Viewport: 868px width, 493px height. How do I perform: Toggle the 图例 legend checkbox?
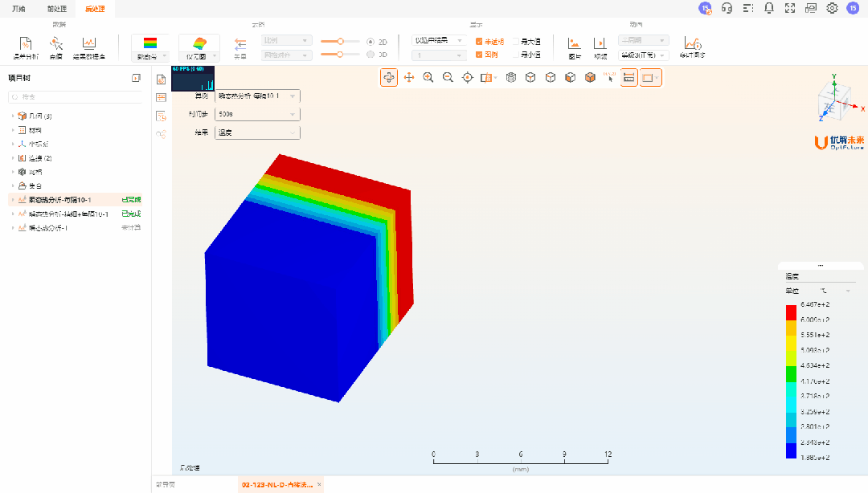tap(479, 55)
